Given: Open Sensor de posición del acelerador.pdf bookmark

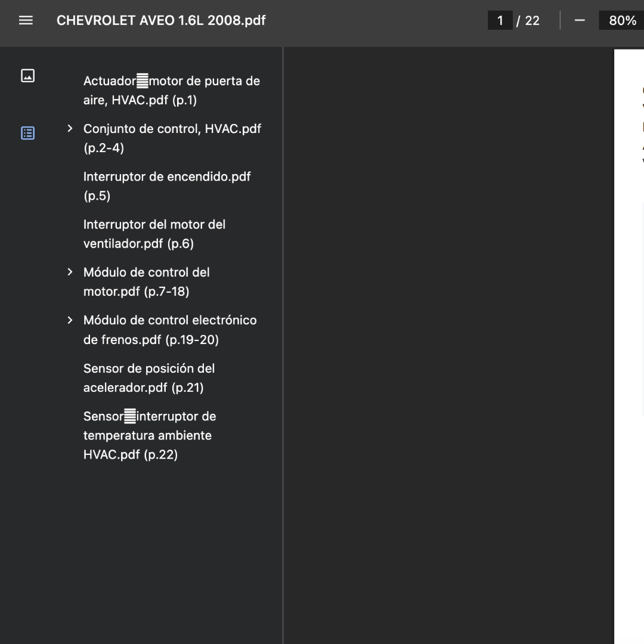Looking at the screenshot, I should pos(148,378).
